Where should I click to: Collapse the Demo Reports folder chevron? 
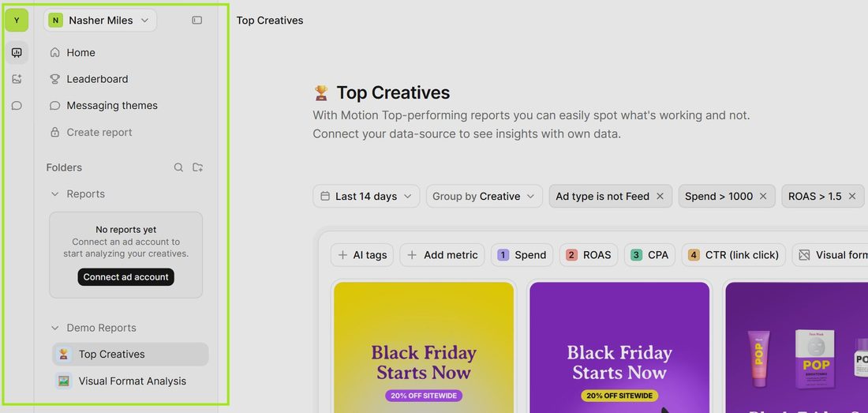(54, 328)
